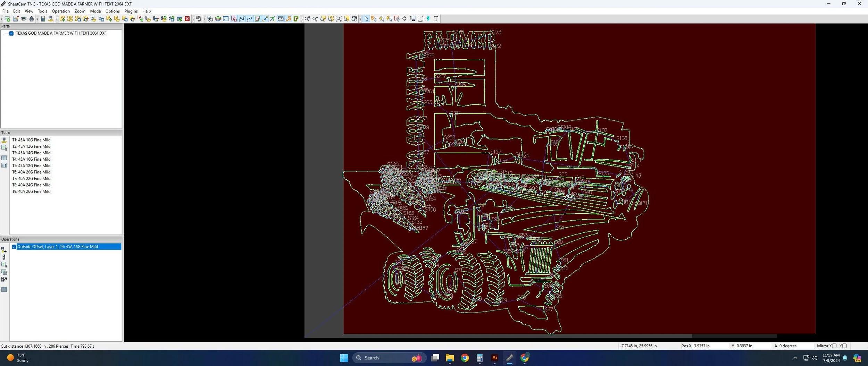Click the new contour operation icon in Operations panel

4,250
